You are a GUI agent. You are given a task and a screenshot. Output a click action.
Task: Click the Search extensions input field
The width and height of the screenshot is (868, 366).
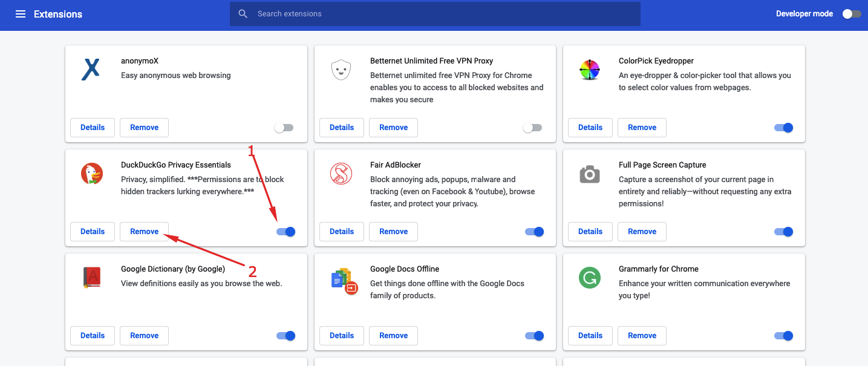[x=435, y=13]
